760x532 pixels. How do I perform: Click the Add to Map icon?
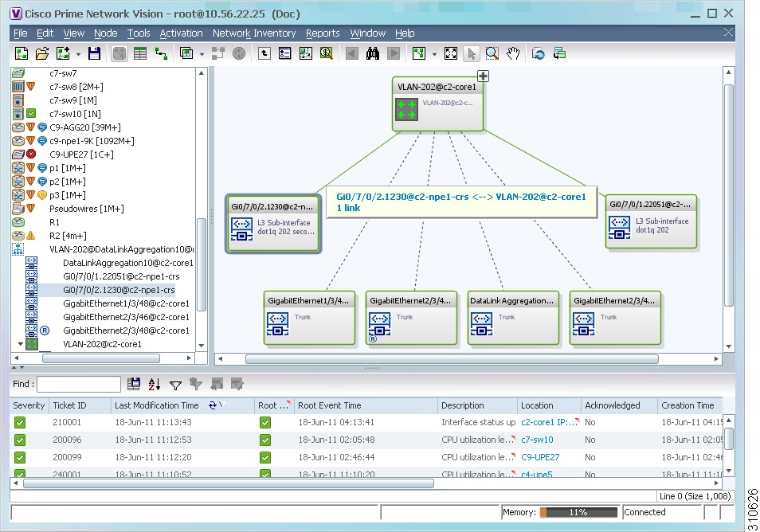63,53
